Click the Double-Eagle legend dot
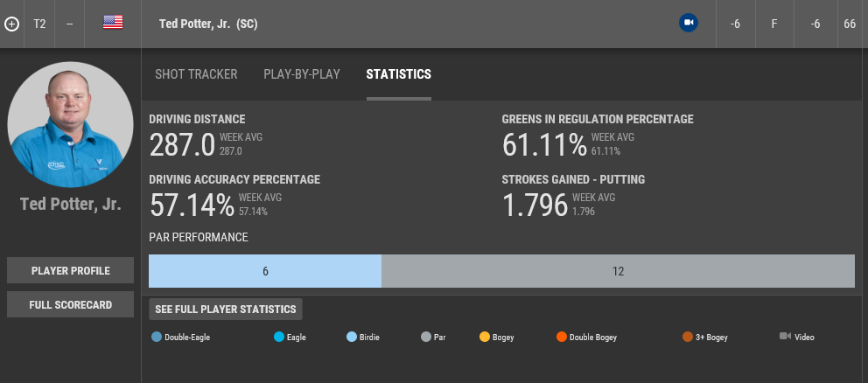 157,337
